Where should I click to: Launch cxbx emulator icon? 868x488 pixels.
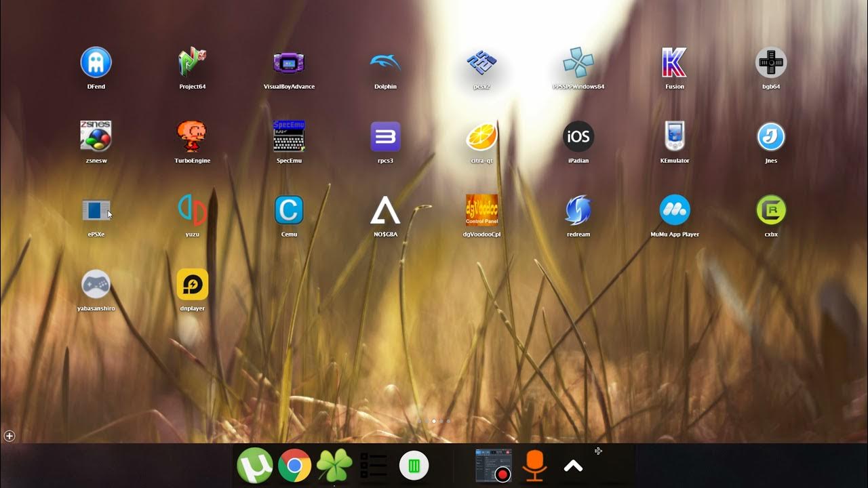click(x=771, y=210)
